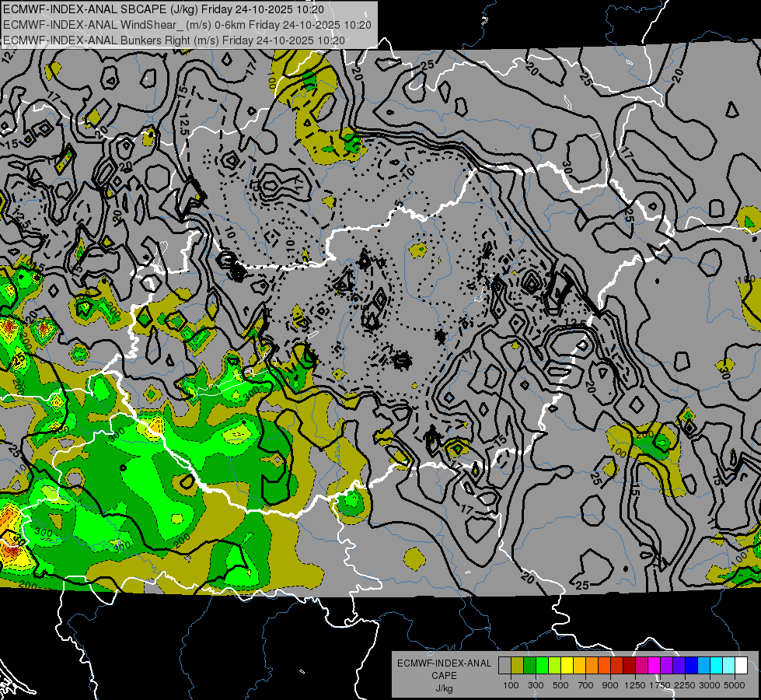
Task: Click the gray swatch in CAPE legend
Action: coord(504,666)
